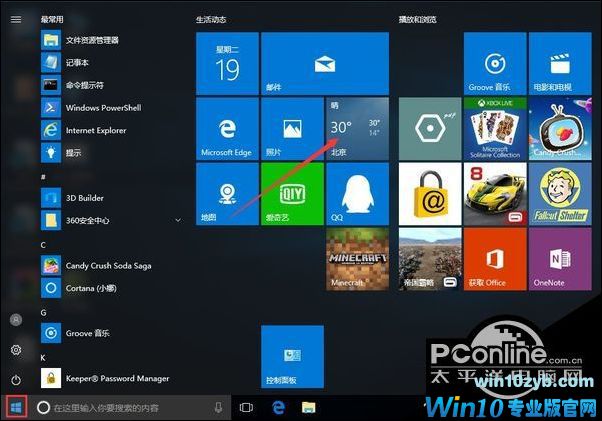
Task: Launch the Minecraft tile
Action: coord(357,259)
